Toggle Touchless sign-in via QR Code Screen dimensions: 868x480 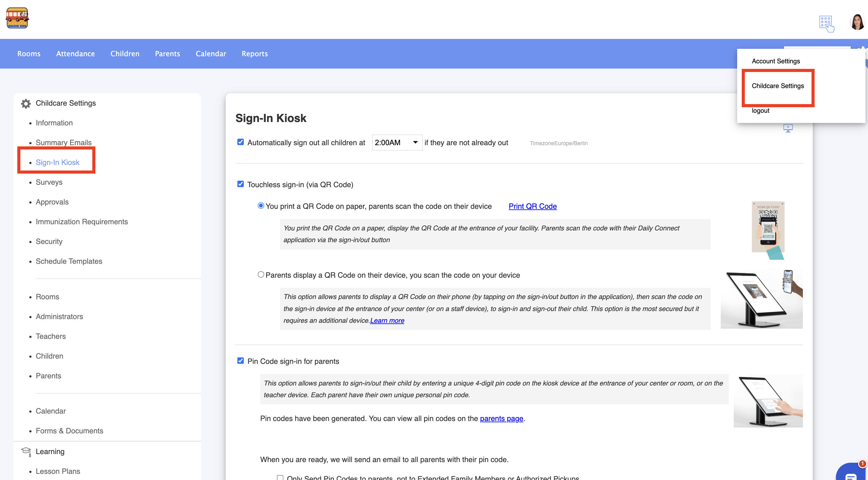240,184
